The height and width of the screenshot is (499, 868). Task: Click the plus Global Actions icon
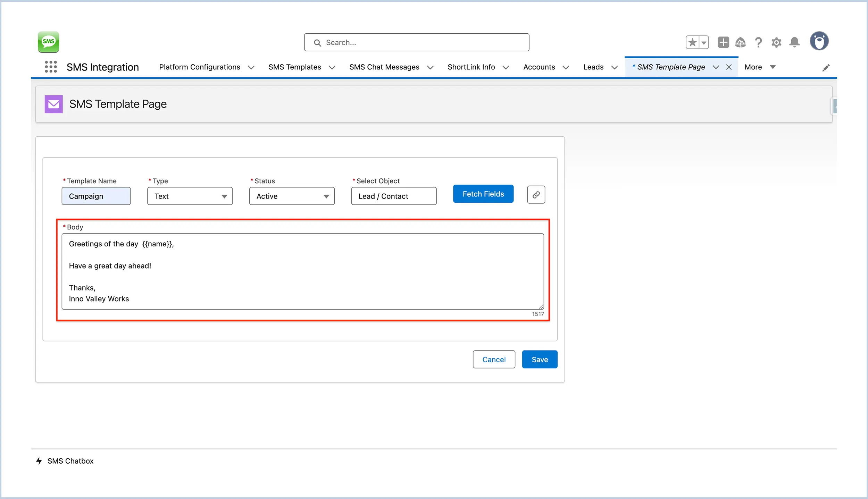click(724, 42)
